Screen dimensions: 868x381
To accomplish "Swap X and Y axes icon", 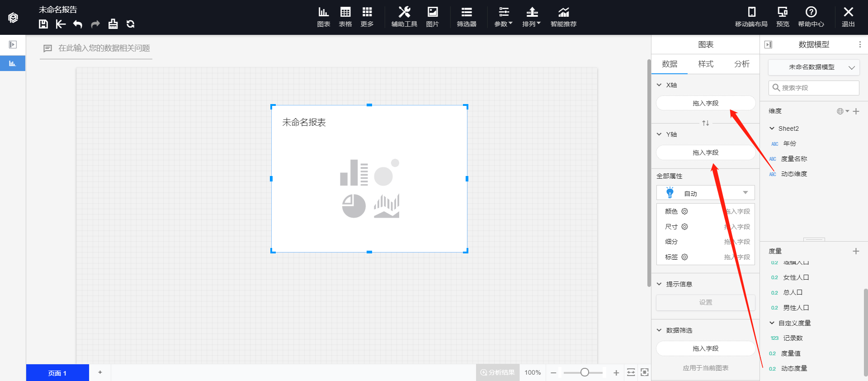I will pyautogui.click(x=705, y=123).
